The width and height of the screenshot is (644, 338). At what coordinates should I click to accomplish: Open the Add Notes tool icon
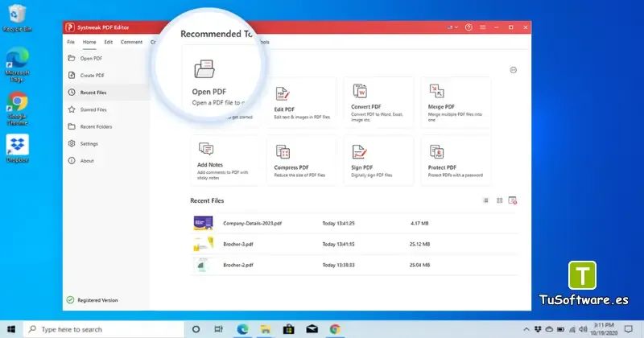(206, 149)
